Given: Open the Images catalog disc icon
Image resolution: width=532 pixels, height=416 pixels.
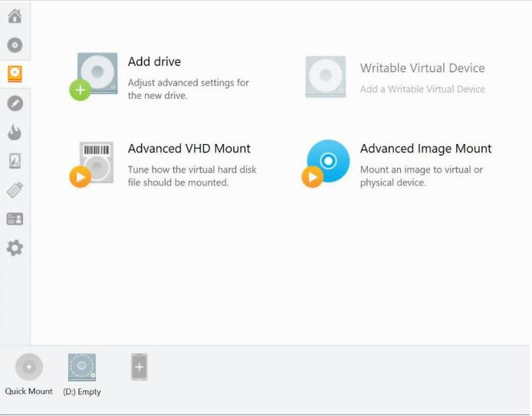Looking at the screenshot, I should 15,45.
